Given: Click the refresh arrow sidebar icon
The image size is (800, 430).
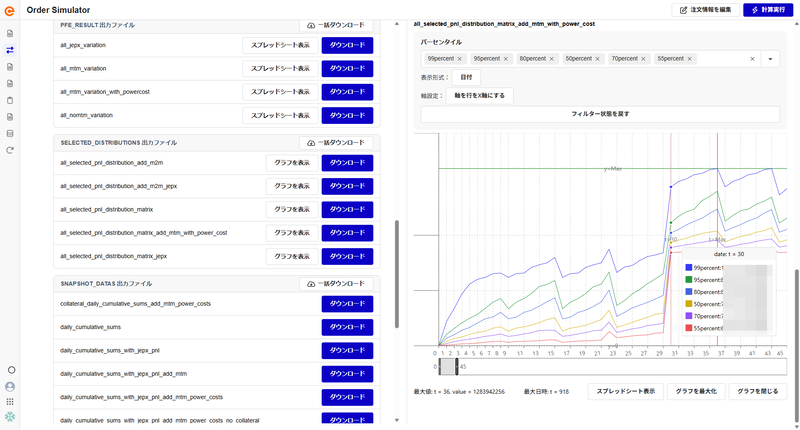Looking at the screenshot, I should tap(10, 150).
